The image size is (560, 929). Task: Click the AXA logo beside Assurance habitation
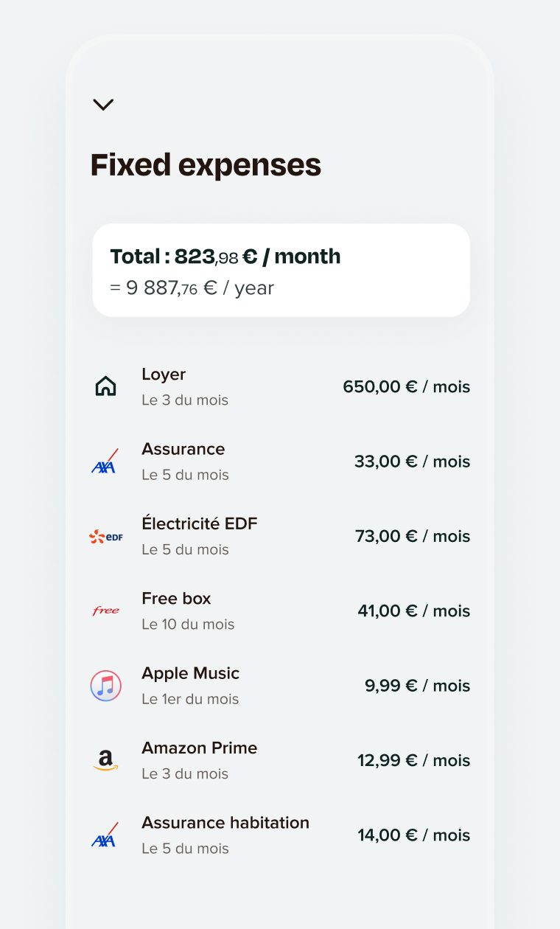tap(105, 835)
